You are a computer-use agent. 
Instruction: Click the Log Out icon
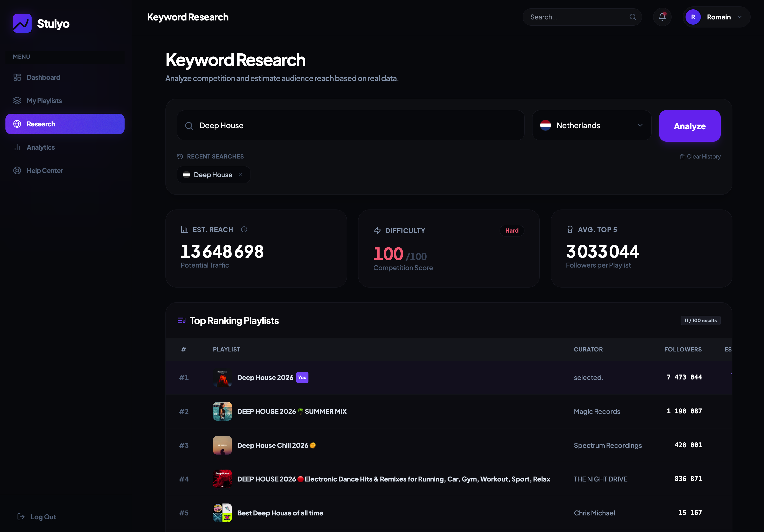[21, 517]
